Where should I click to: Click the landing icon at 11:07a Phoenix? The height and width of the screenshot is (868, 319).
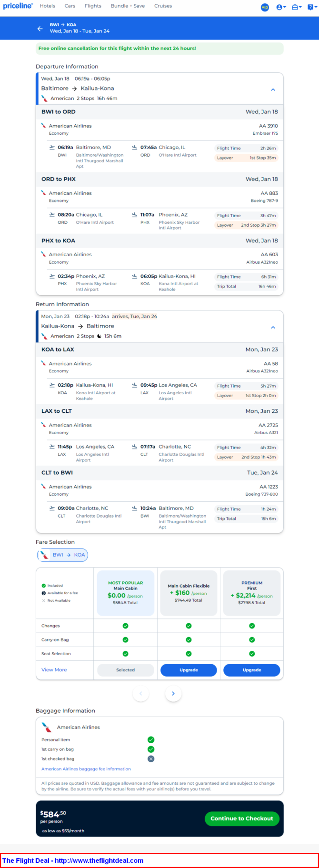135,215
